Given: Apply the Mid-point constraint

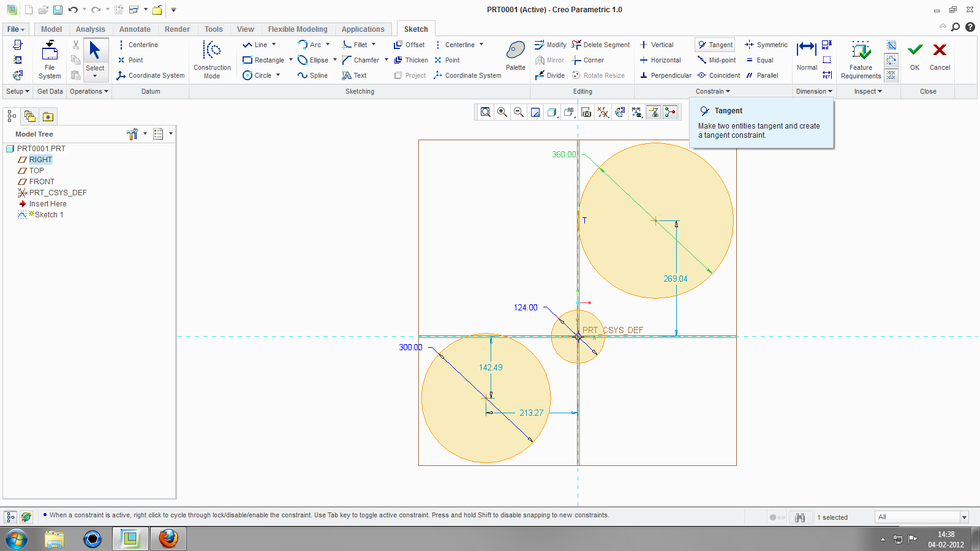Looking at the screenshot, I should [x=717, y=60].
